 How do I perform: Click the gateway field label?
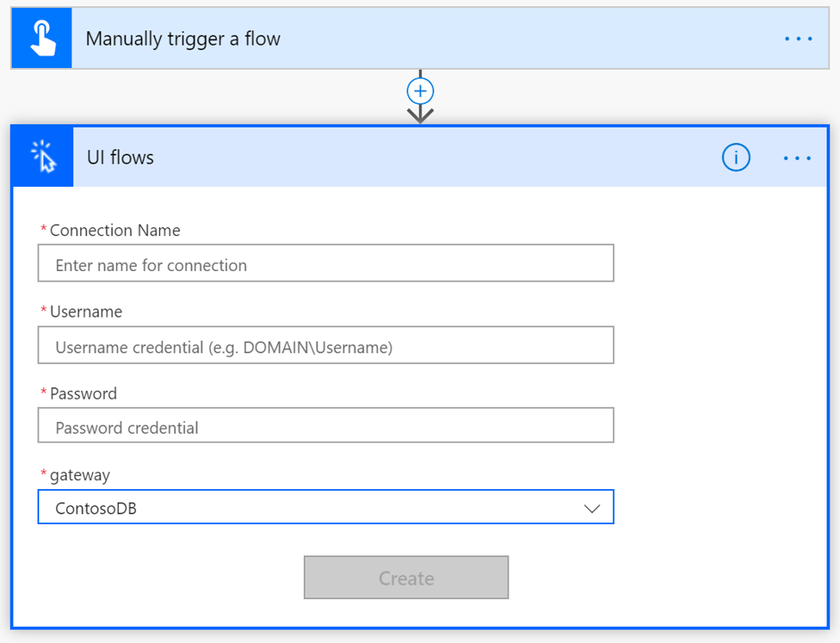coord(80,476)
